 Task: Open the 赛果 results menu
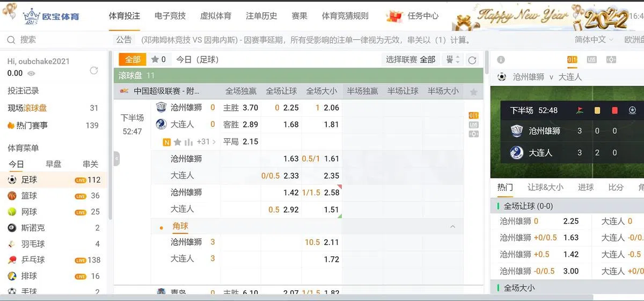coord(299,16)
